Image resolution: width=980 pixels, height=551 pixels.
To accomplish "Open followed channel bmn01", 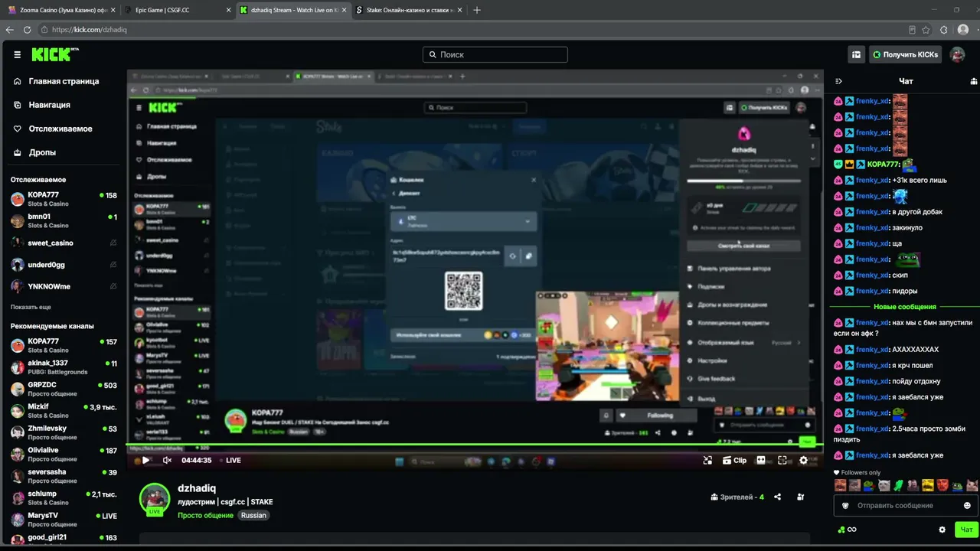I will (63, 220).
